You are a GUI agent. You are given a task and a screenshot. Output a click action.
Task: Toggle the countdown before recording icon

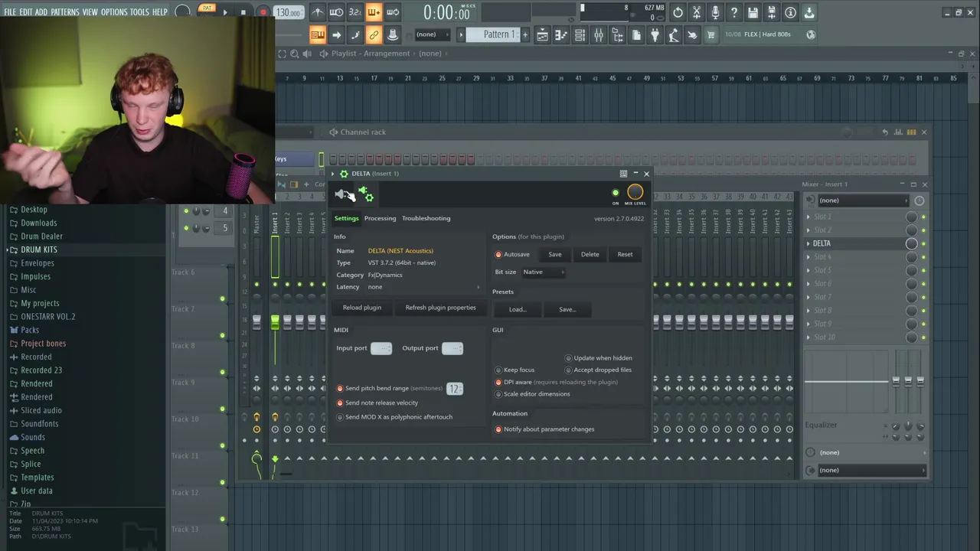pos(355,12)
